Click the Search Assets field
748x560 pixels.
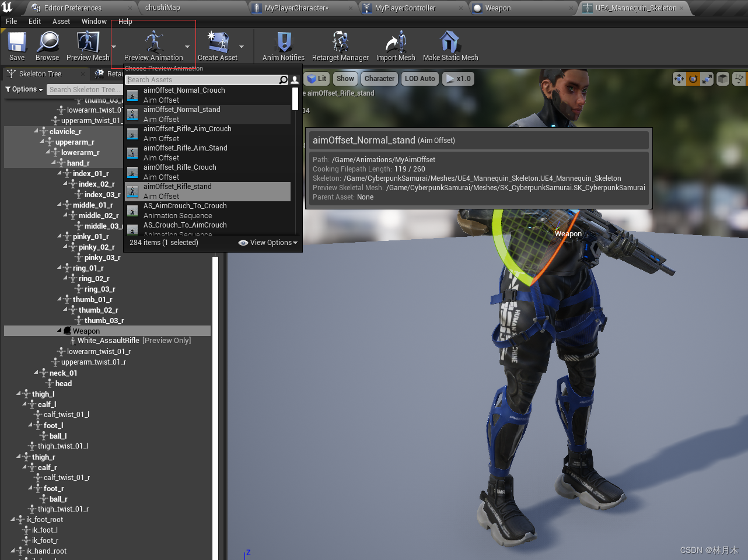tap(202, 80)
